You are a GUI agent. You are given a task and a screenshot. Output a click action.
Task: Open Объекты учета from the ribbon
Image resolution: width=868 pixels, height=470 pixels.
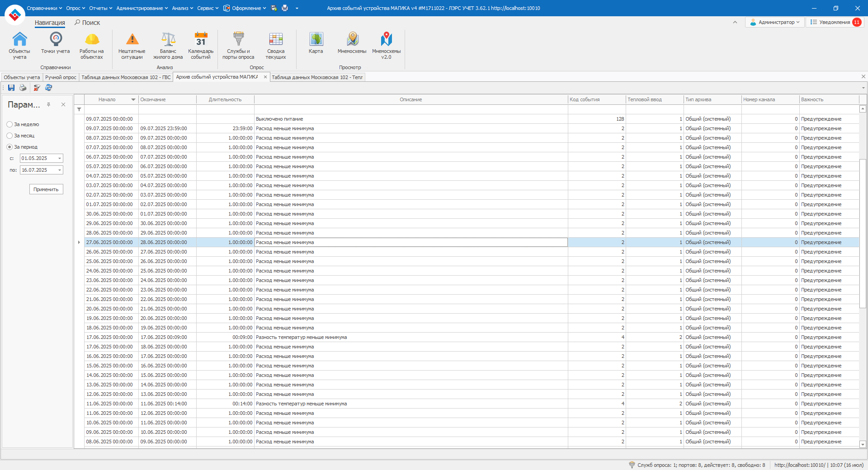click(x=19, y=45)
